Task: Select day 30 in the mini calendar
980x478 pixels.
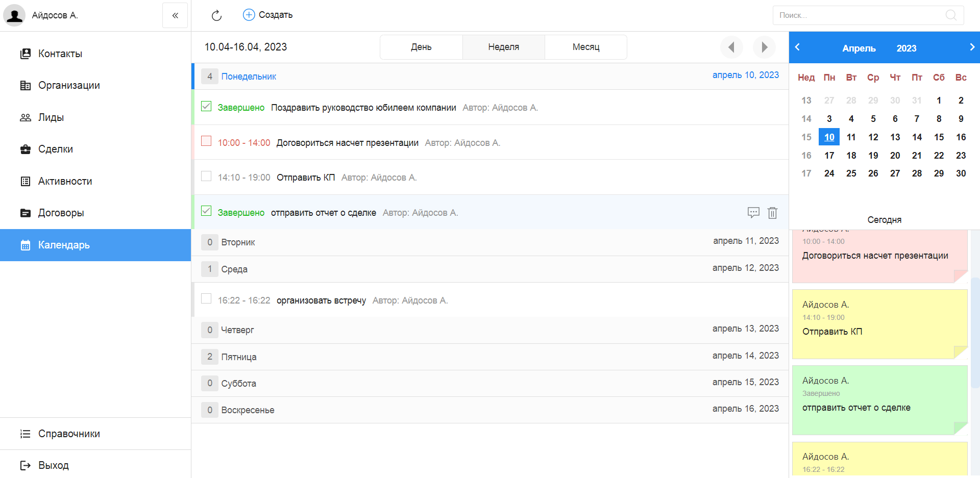Action: coord(961,173)
